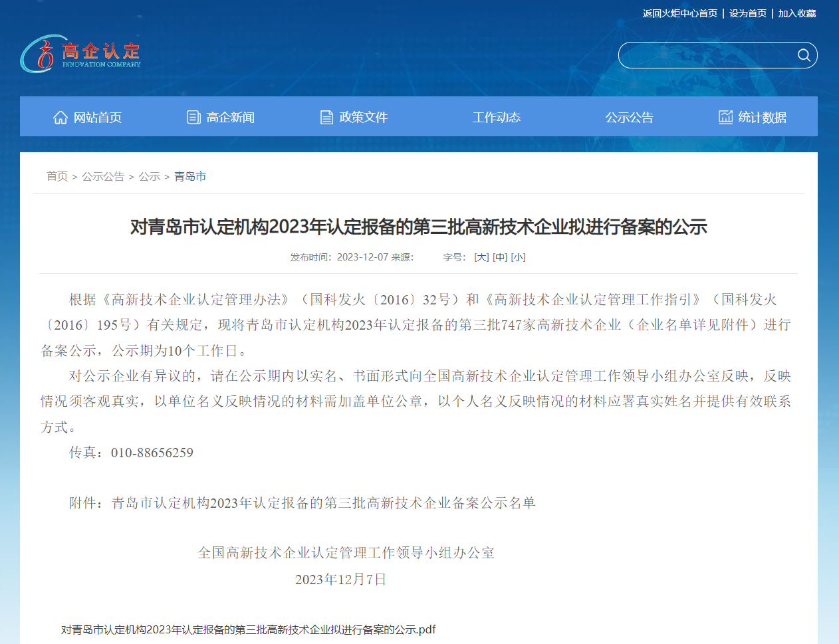839x644 pixels.
Task: Open the attached PDF file link
Action: coord(248,629)
